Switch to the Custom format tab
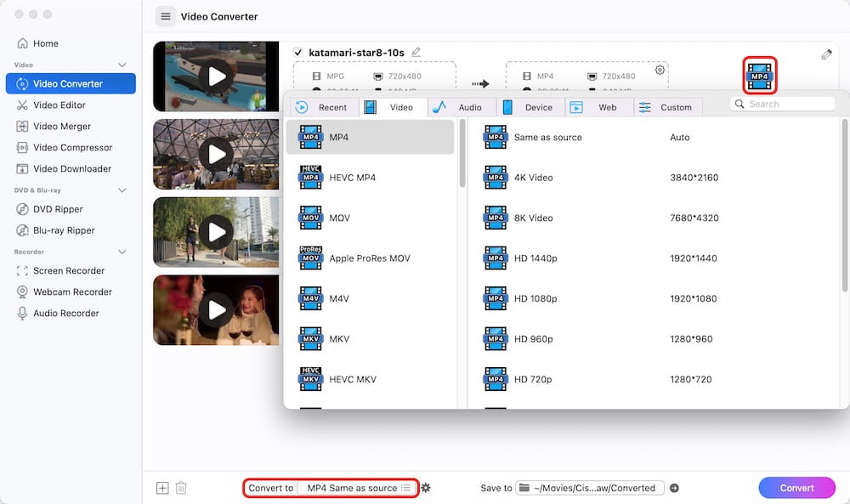Image resolution: width=850 pixels, height=504 pixels. tap(668, 107)
